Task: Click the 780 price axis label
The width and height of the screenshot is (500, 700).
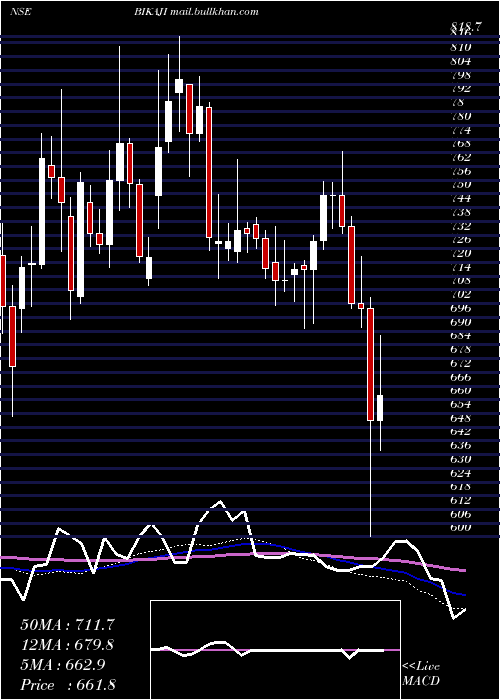Action: pos(462,116)
